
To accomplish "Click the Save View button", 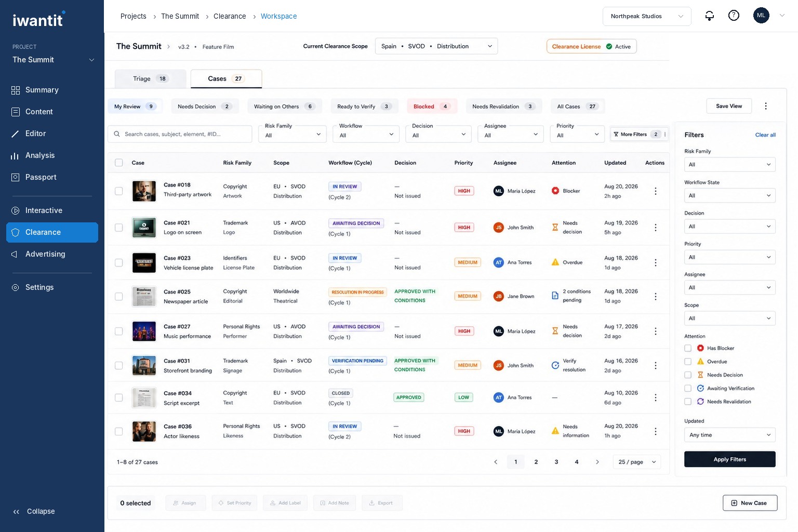I will [729, 106].
